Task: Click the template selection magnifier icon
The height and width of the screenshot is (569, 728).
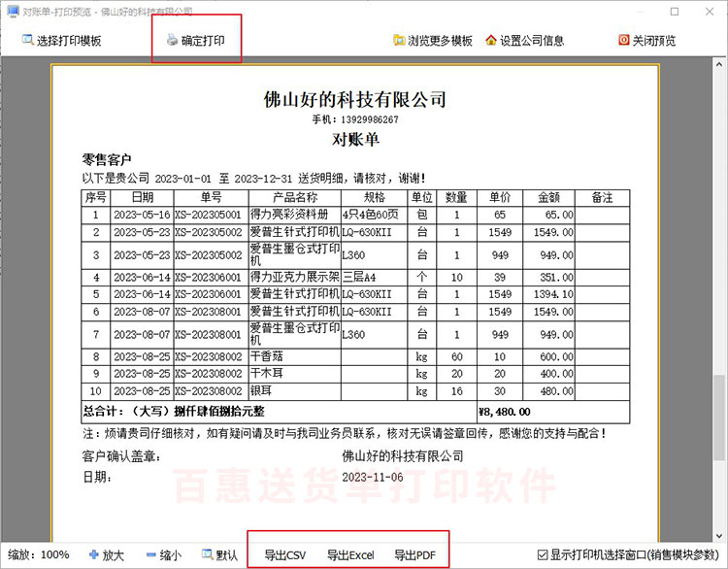Action: [x=28, y=40]
